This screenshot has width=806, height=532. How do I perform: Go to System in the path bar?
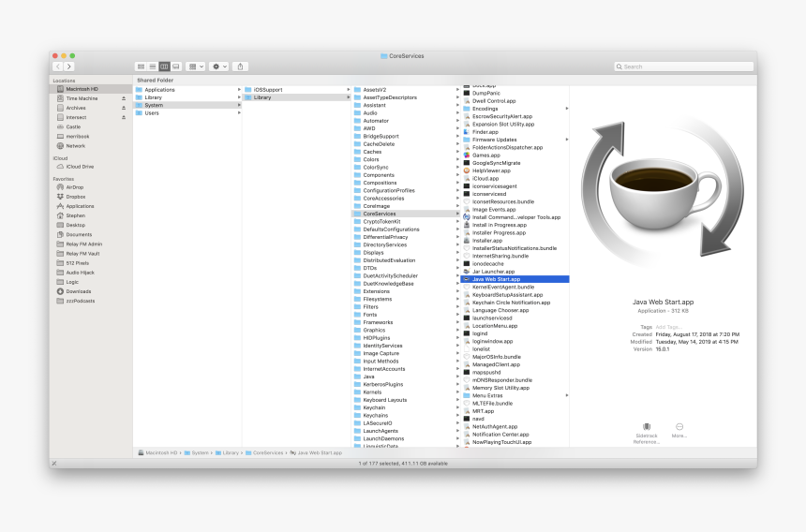[197, 453]
